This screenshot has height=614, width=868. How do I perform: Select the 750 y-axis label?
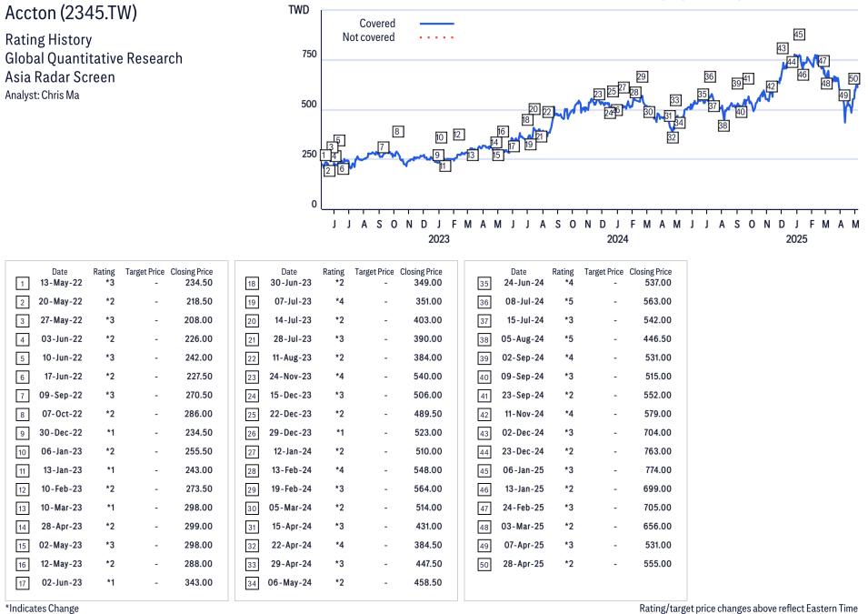click(309, 55)
